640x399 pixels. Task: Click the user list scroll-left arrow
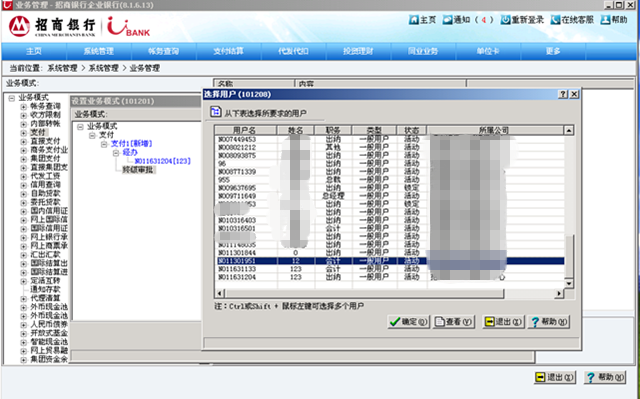tap(220, 293)
